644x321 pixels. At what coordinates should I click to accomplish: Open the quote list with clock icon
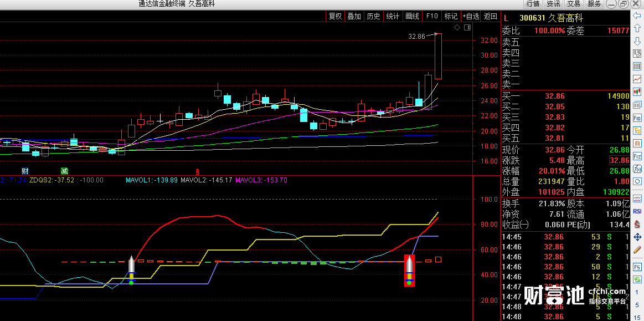click(x=637, y=54)
